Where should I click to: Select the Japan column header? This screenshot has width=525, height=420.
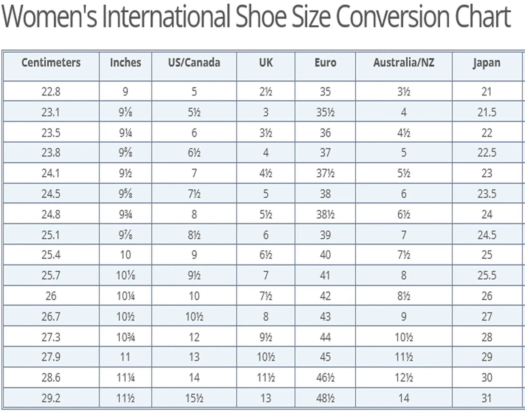point(486,62)
